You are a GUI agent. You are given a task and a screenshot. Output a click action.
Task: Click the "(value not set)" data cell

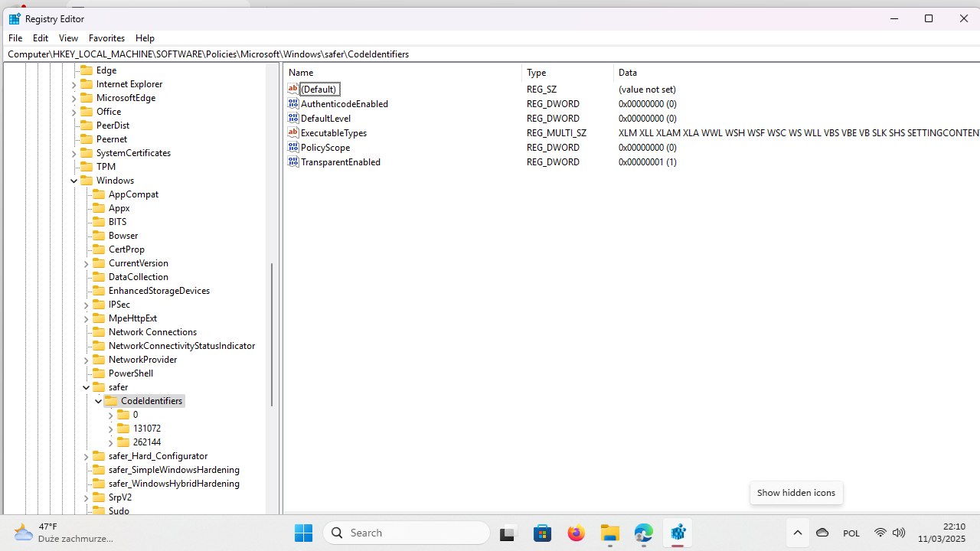tap(647, 89)
